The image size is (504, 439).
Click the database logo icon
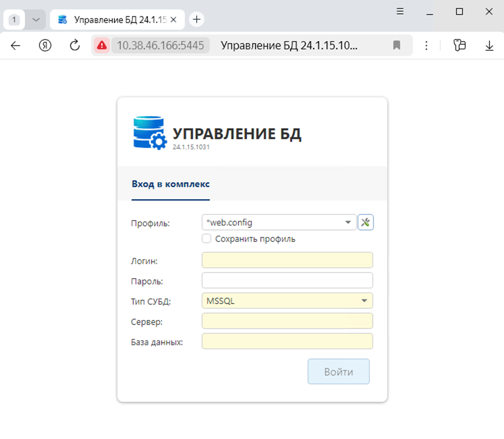(x=150, y=133)
